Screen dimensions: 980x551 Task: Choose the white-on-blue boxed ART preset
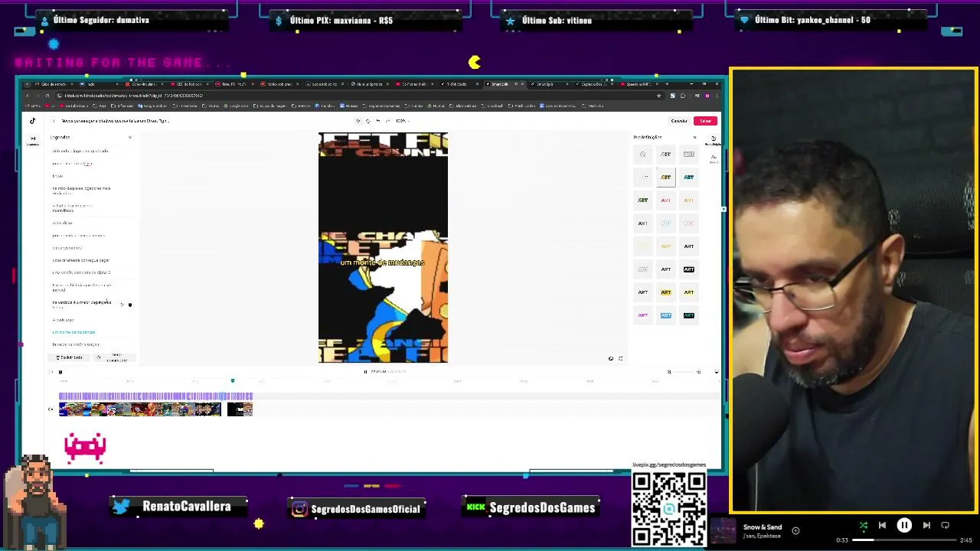click(x=666, y=315)
